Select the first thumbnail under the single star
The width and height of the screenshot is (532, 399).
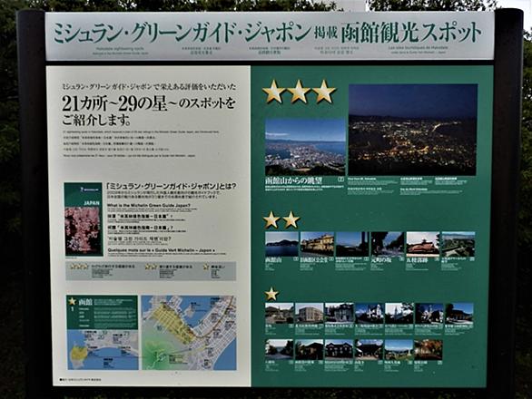click(x=280, y=313)
